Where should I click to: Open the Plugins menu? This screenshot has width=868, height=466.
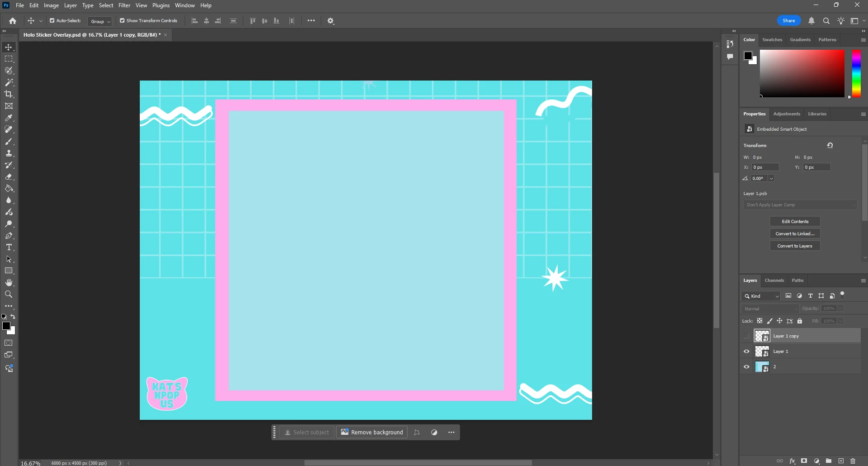(x=161, y=5)
